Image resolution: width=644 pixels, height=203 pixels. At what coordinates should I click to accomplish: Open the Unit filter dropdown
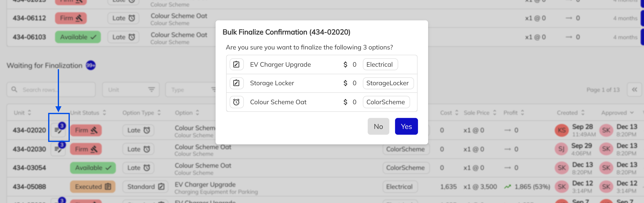[131, 90]
